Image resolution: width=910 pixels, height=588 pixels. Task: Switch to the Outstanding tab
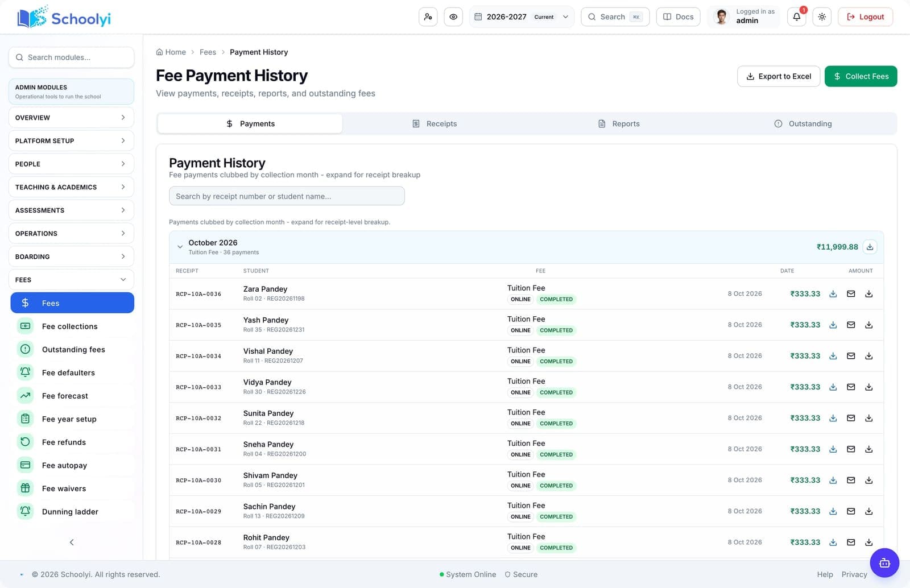tap(803, 124)
